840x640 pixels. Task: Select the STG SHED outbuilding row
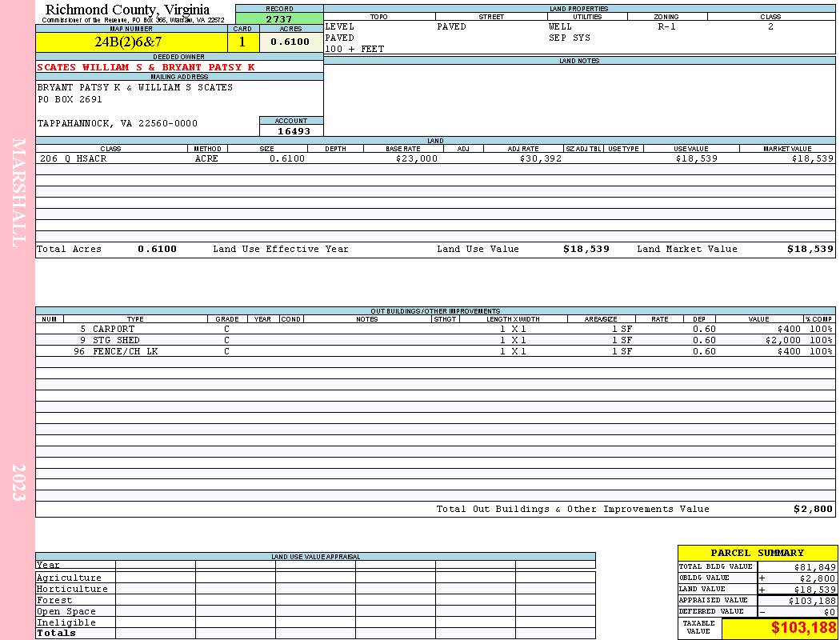(x=435, y=340)
